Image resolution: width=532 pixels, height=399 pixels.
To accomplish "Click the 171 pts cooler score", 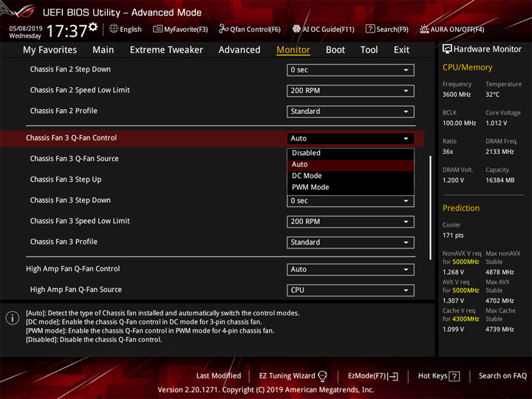I will coord(453,236).
